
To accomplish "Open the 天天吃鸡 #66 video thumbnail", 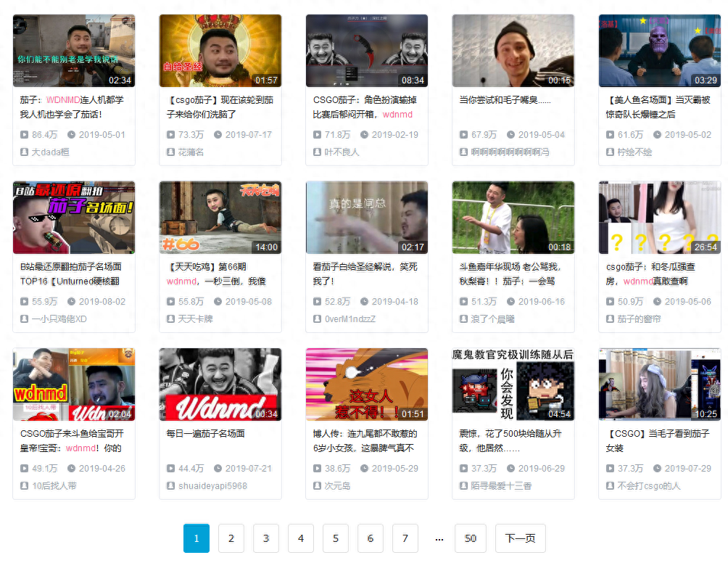I will tap(220, 218).
